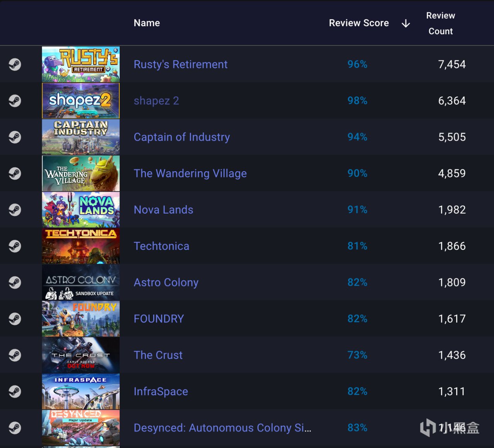The height and width of the screenshot is (448, 494).
Task: Click the Steam icon beside Astro Colony
Action: point(15,283)
